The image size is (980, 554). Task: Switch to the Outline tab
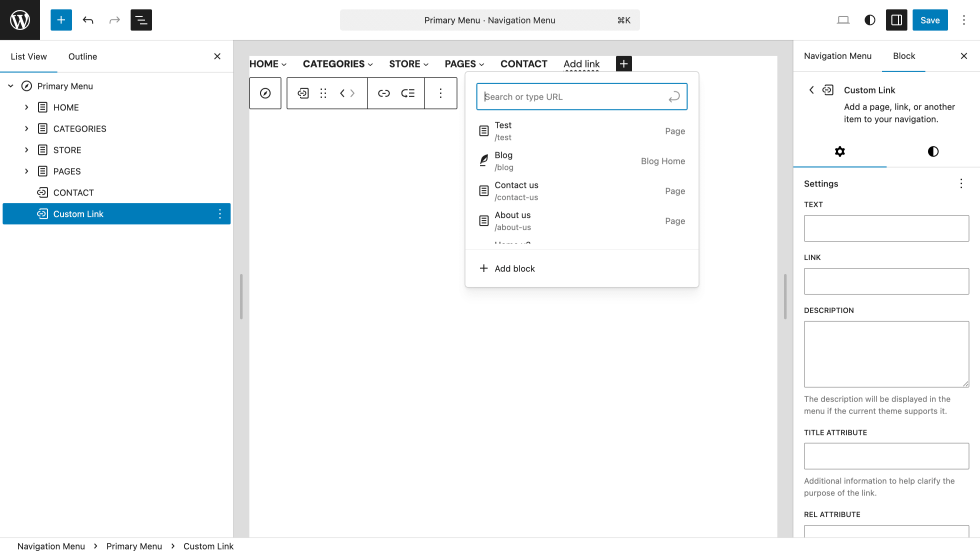tap(83, 57)
